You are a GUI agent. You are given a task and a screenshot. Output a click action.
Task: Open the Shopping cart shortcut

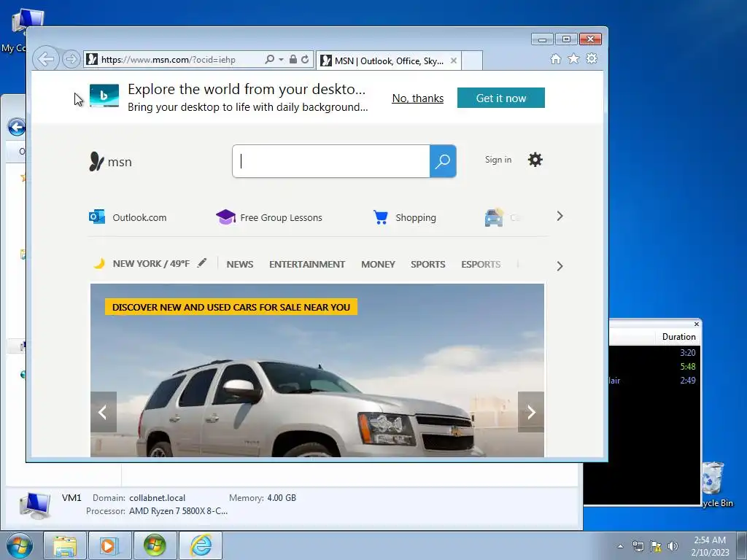click(404, 217)
